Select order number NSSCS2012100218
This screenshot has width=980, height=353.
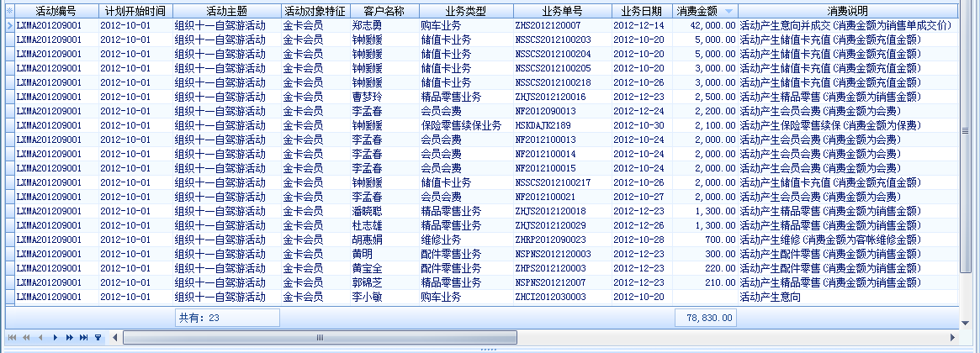(563, 82)
